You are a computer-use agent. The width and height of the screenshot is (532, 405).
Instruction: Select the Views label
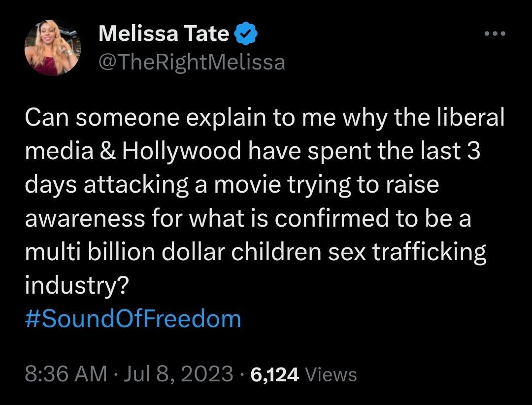(331, 375)
